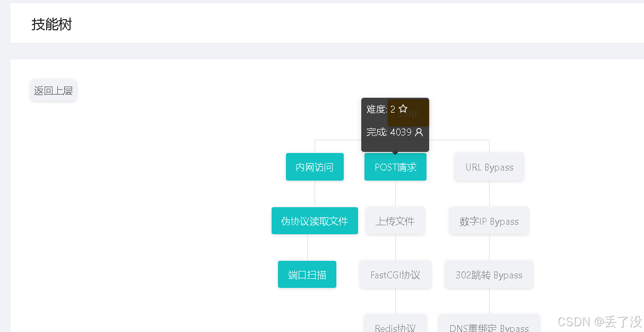The height and width of the screenshot is (332, 644).
Task: Click the 技能树 page heading
Action: (x=51, y=24)
